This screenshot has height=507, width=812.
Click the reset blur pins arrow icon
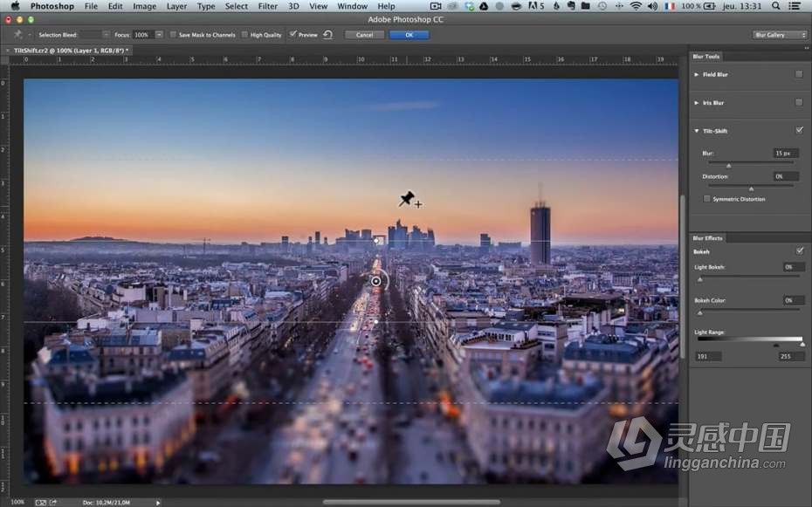[x=327, y=35]
